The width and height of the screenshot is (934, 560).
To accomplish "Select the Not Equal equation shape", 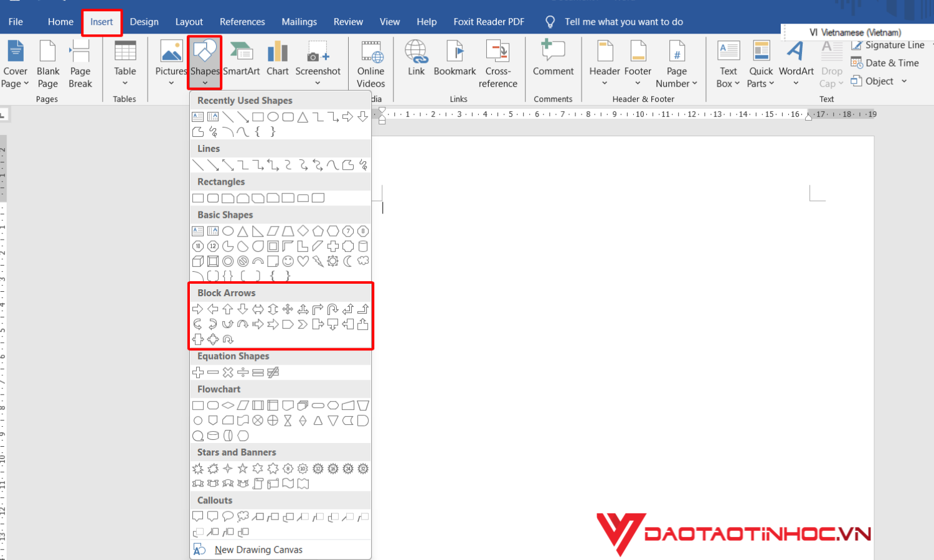I will click(x=273, y=373).
